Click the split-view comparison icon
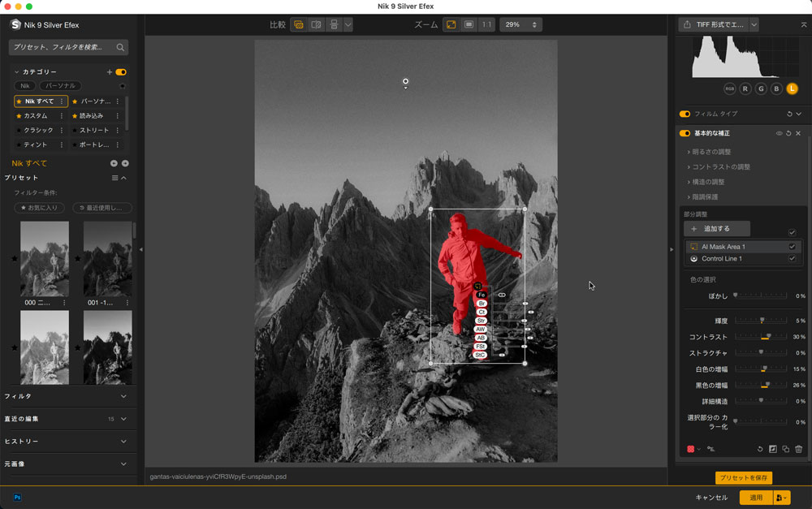Image resolution: width=812 pixels, height=509 pixels. point(317,25)
